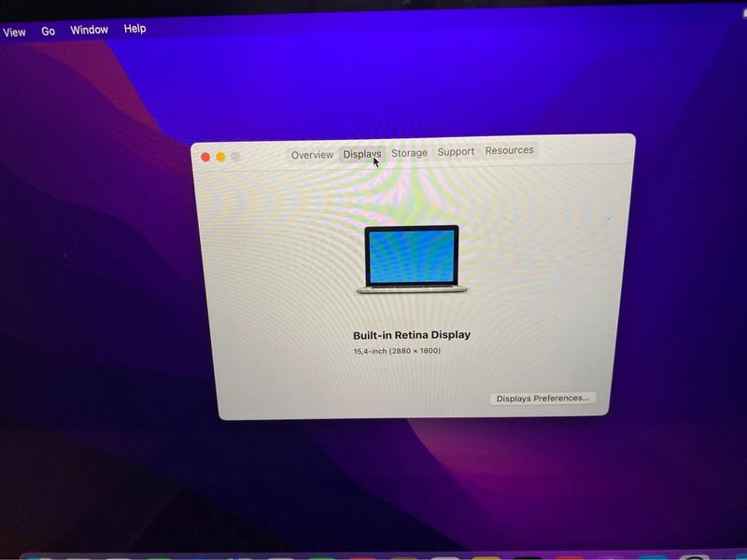Go to the Resources tab
Viewport: 747px width, 560px height.
(x=509, y=150)
